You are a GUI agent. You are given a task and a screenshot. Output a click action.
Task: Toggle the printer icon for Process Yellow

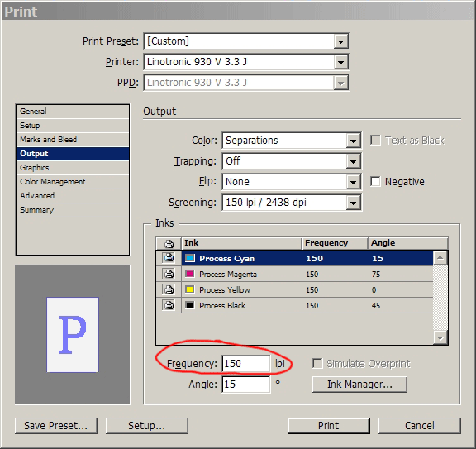[169, 289]
